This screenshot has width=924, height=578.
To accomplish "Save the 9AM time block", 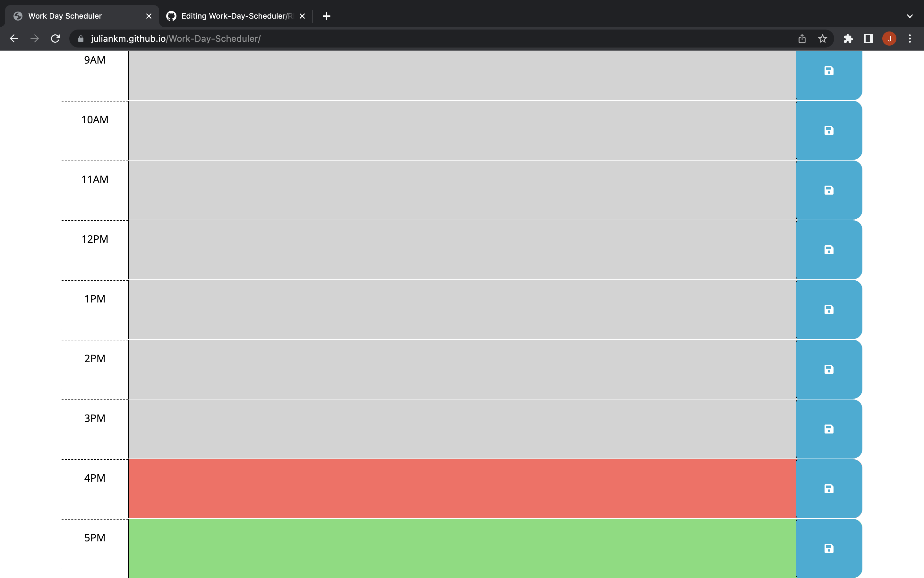I will pos(828,75).
